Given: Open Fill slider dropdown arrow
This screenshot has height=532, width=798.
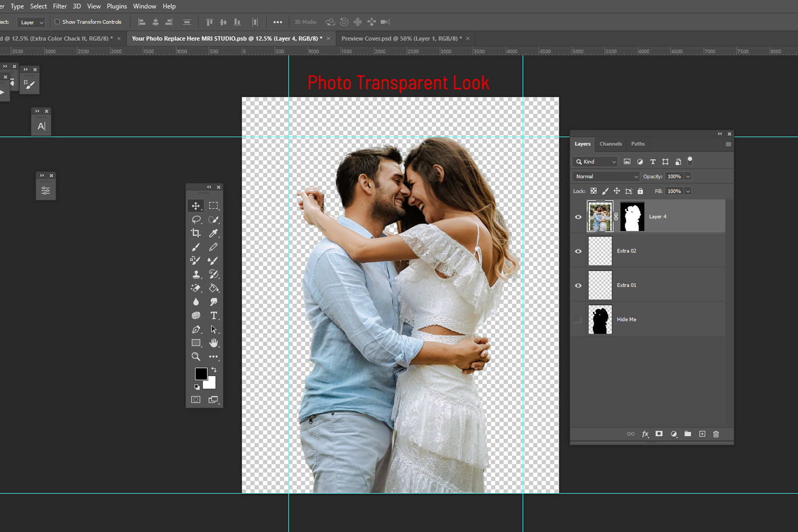Looking at the screenshot, I should pyautogui.click(x=688, y=191).
